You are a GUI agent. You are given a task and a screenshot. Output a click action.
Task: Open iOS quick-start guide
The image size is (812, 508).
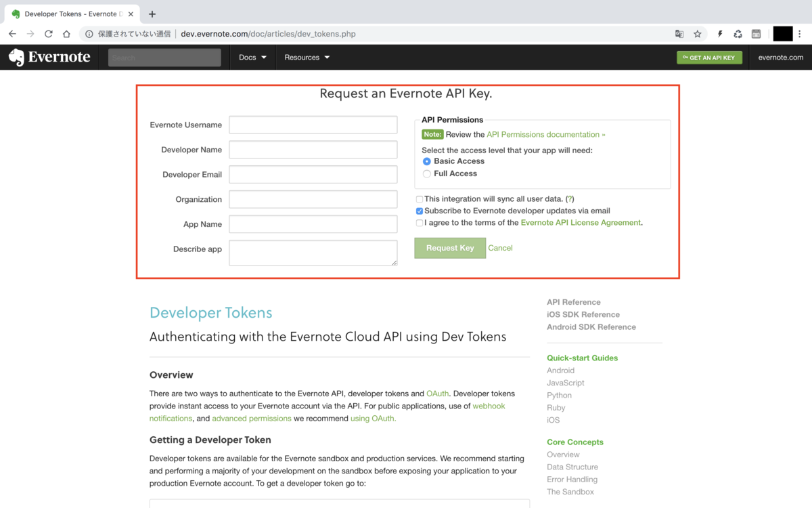(554, 420)
